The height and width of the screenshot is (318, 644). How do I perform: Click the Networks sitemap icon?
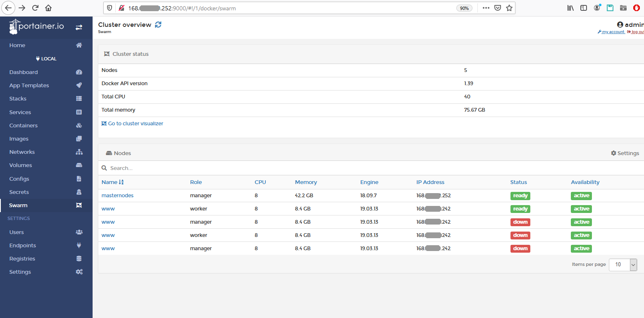point(79,152)
